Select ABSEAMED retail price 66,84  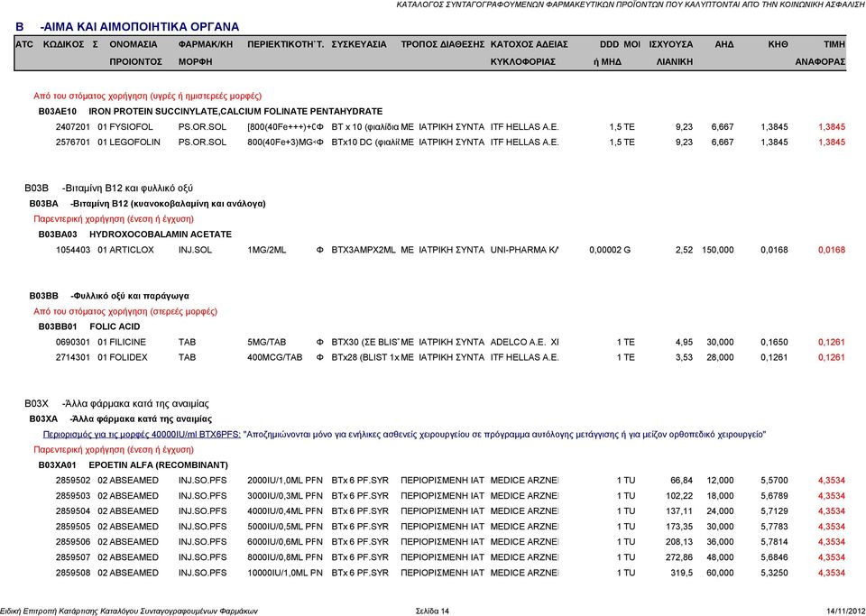pyautogui.click(x=682, y=481)
